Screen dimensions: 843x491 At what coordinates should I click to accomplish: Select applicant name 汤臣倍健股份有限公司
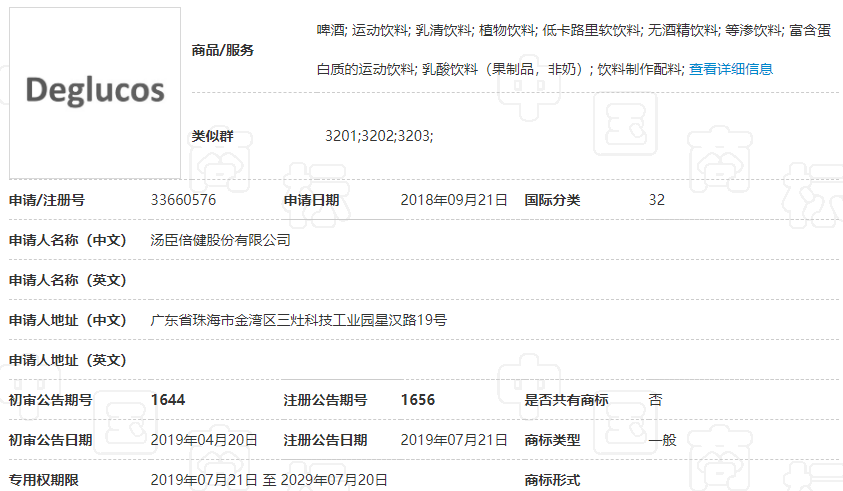coord(220,240)
